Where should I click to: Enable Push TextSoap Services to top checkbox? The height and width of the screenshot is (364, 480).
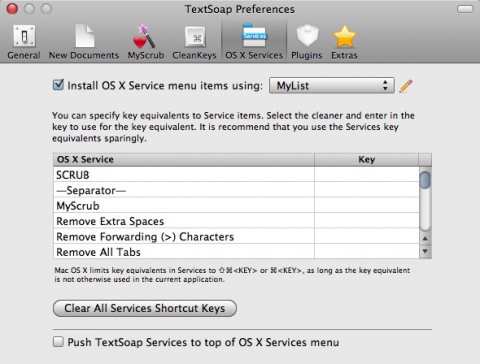point(58,342)
